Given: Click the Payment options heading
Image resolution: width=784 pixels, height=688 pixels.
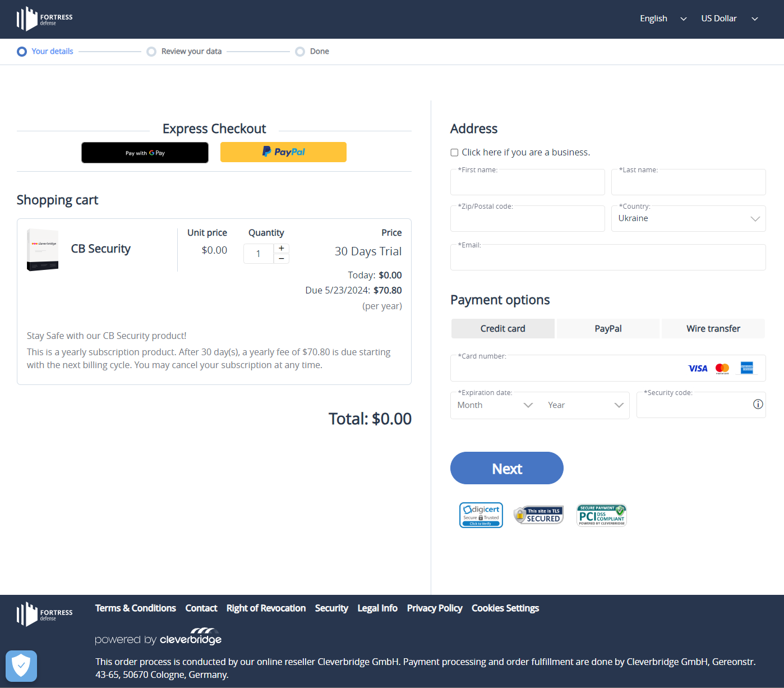Looking at the screenshot, I should (500, 300).
